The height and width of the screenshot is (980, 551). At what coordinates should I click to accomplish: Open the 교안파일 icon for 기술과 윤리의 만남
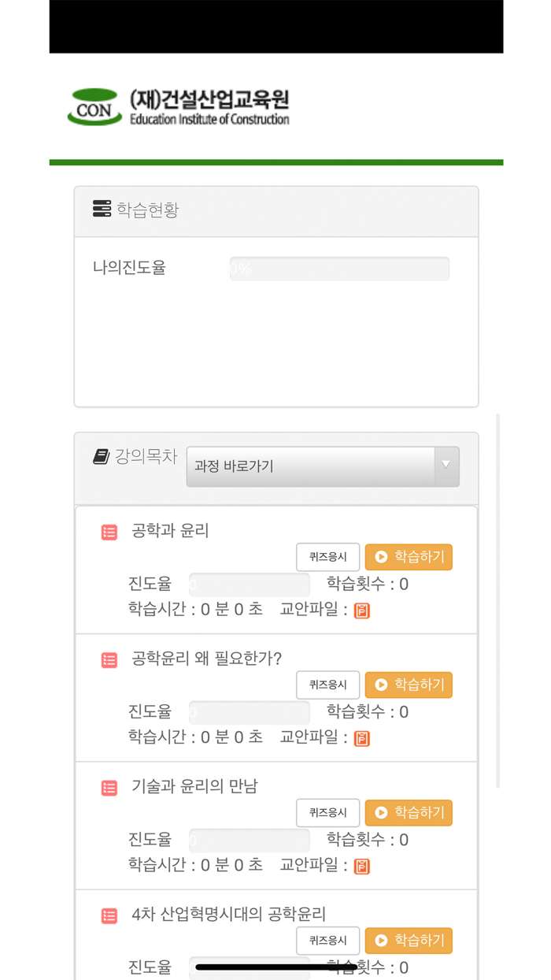coord(362,865)
